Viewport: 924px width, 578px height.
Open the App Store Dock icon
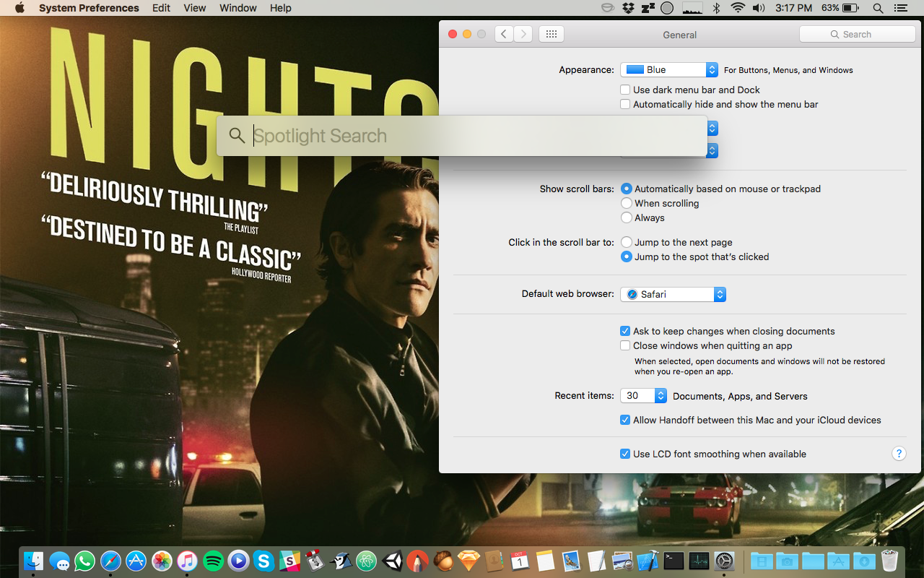136,561
